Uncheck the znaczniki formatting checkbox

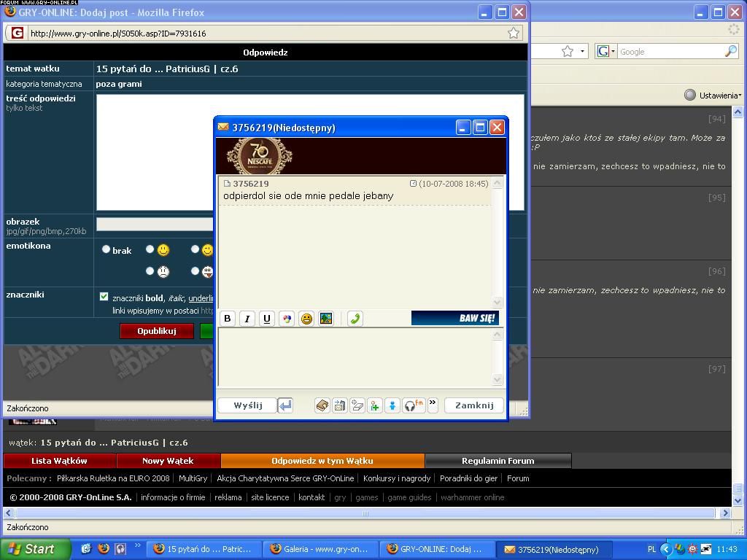pyautogui.click(x=104, y=296)
